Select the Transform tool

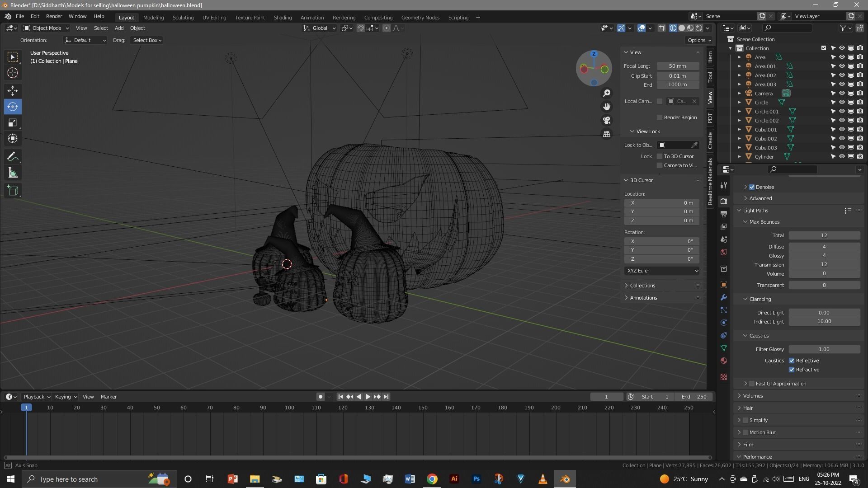click(13, 139)
